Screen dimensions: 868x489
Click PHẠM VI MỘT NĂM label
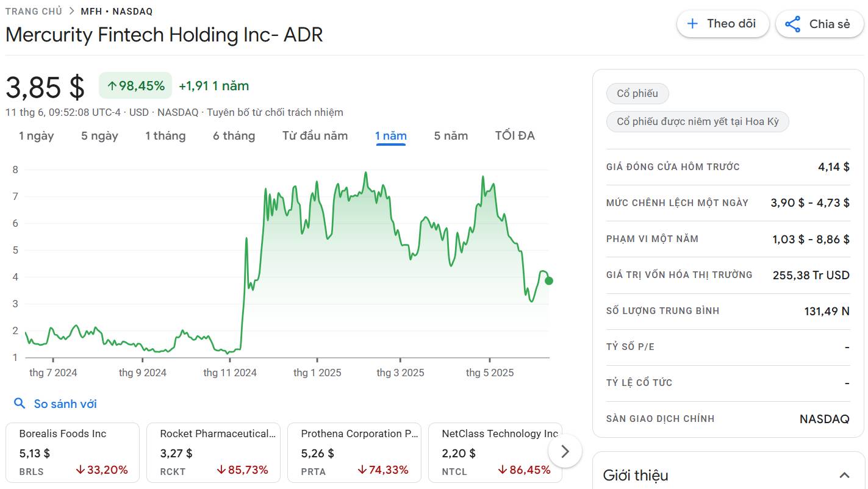pos(652,239)
